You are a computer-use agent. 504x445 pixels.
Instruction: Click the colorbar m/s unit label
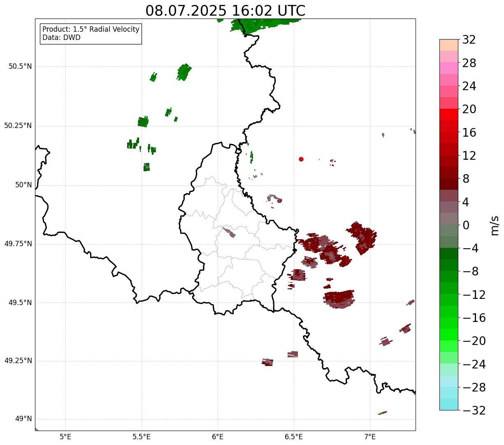[494, 225]
